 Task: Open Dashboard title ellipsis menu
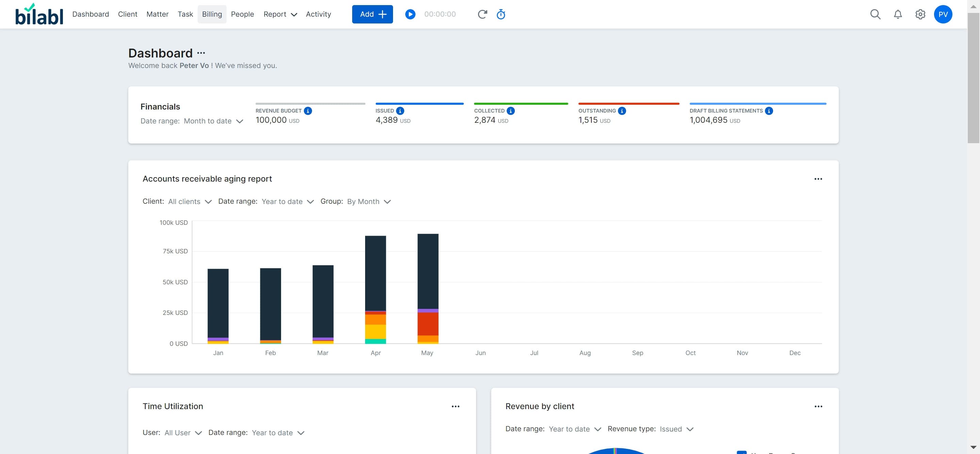coord(201,53)
